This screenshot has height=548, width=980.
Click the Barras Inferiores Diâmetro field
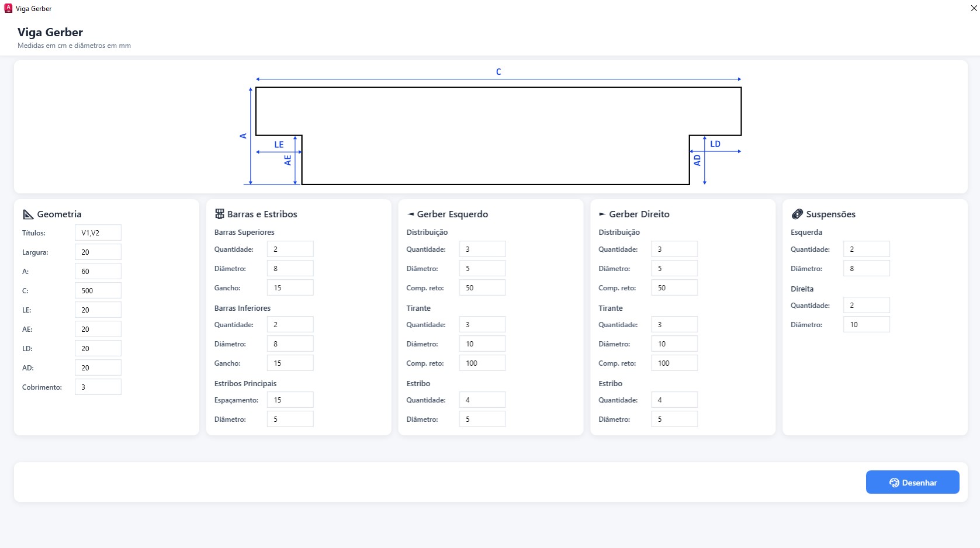(x=290, y=344)
